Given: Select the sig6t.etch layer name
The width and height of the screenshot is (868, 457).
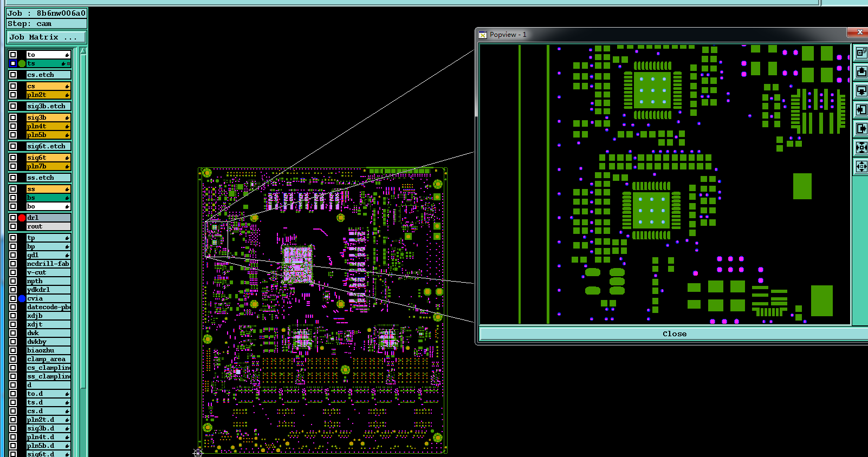Looking at the screenshot, I should 49,146.
